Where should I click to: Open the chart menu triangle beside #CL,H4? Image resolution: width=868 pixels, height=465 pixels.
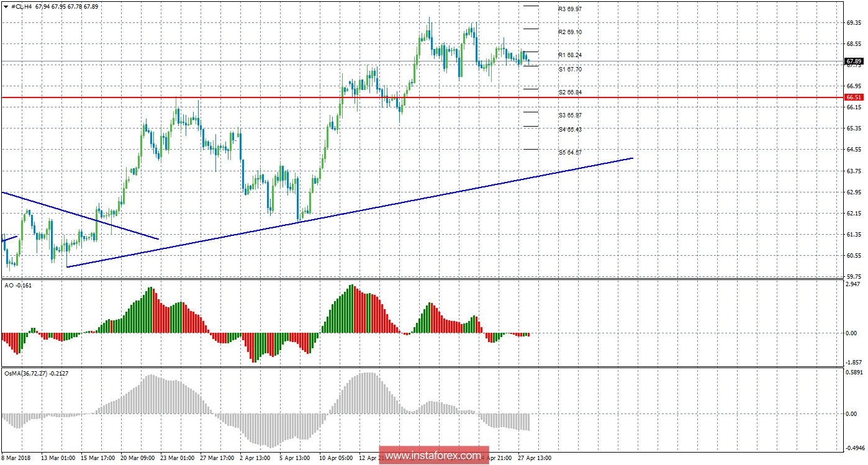pyautogui.click(x=6, y=6)
